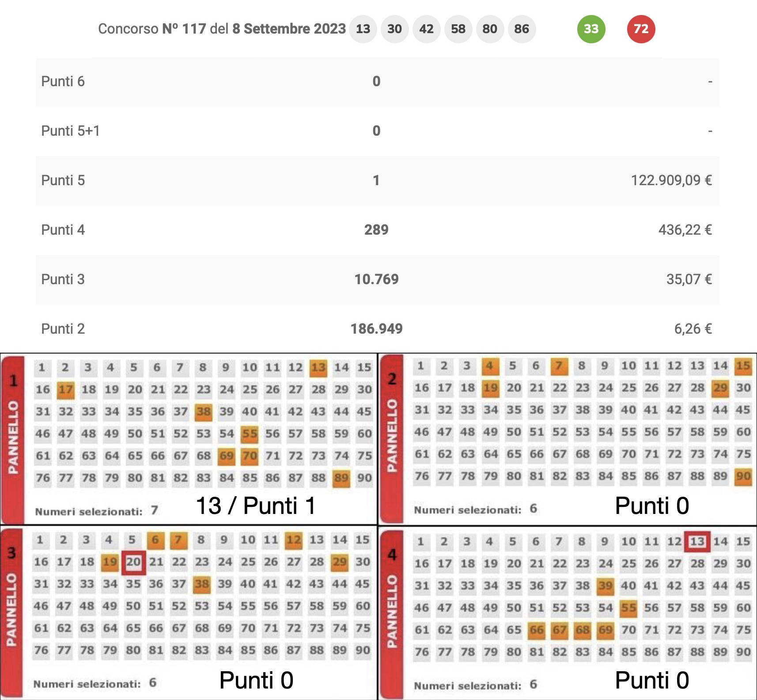Select the red Pannello 1 side tab
Screen dimensions: 757x700
(x=13, y=437)
